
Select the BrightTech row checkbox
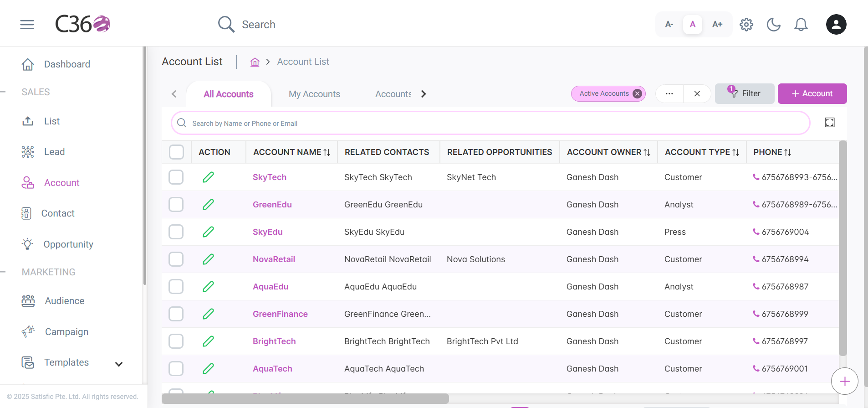pyautogui.click(x=176, y=341)
